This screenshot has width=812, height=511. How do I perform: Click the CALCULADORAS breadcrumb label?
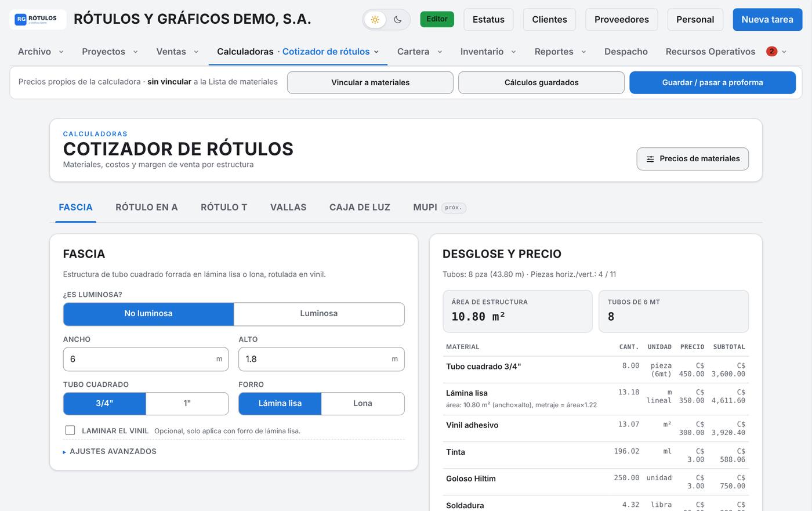pyautogui.click(x=95, y=134)
